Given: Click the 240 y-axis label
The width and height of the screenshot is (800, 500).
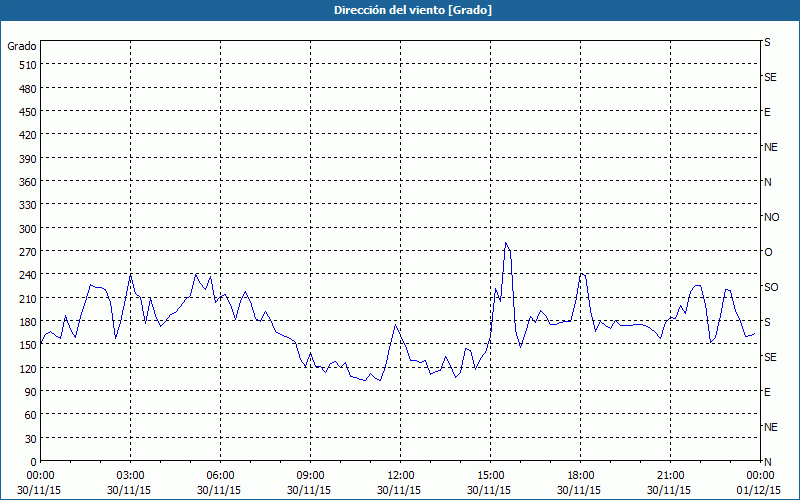Looking at the screenshot, I should (x=28, y=275).
